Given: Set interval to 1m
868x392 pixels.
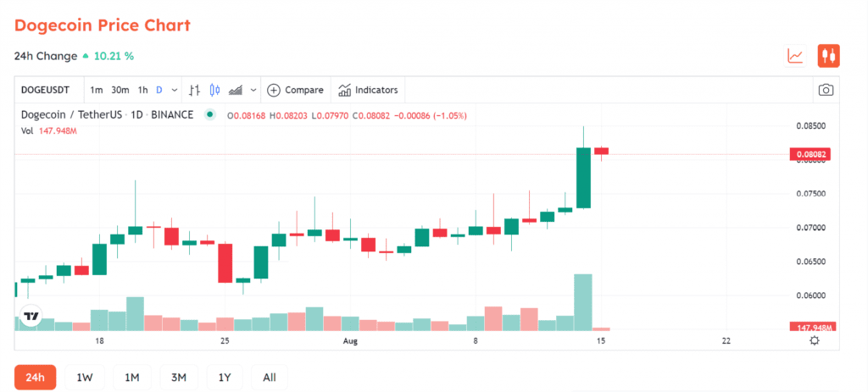Looking at the screenshot, I should (97, 90).
